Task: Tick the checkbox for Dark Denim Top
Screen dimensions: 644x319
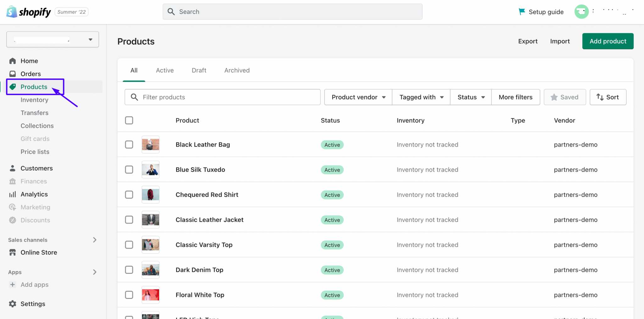Action: click(x=129, y=270)
